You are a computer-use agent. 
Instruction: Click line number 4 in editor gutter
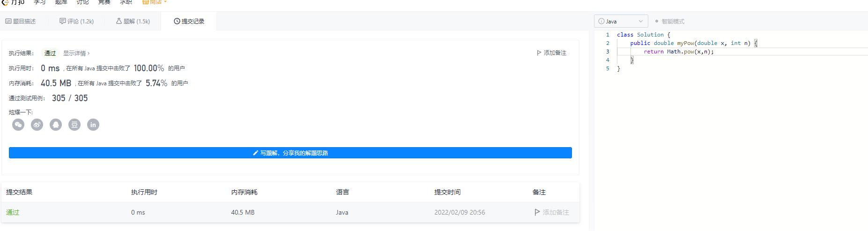[x=608, y=60]
